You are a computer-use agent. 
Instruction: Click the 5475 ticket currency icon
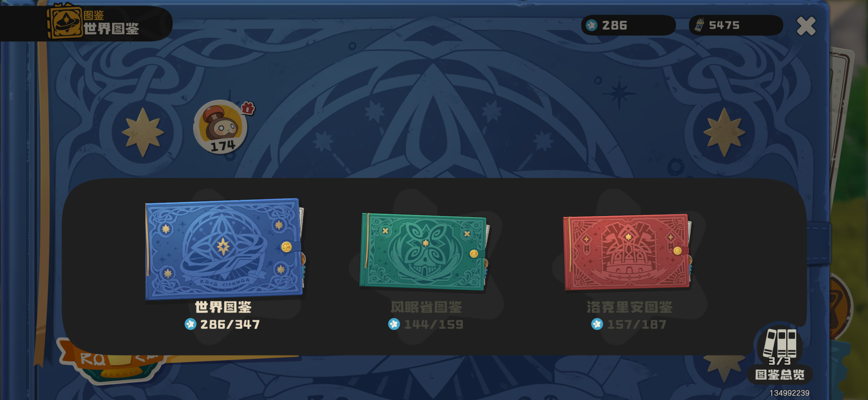coord(699,25)
